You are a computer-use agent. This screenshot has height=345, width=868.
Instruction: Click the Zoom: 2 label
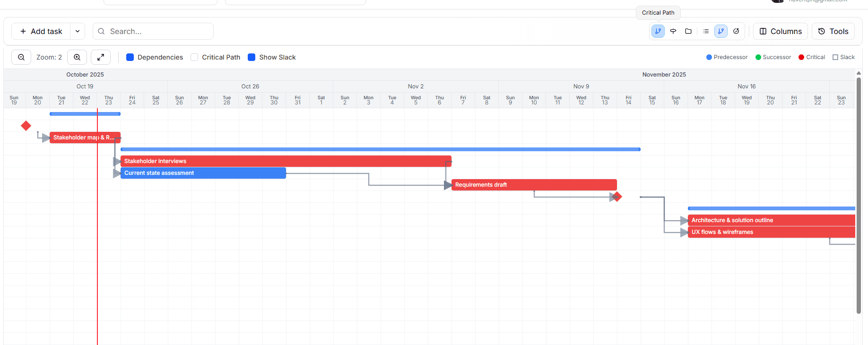click(49, 57)
